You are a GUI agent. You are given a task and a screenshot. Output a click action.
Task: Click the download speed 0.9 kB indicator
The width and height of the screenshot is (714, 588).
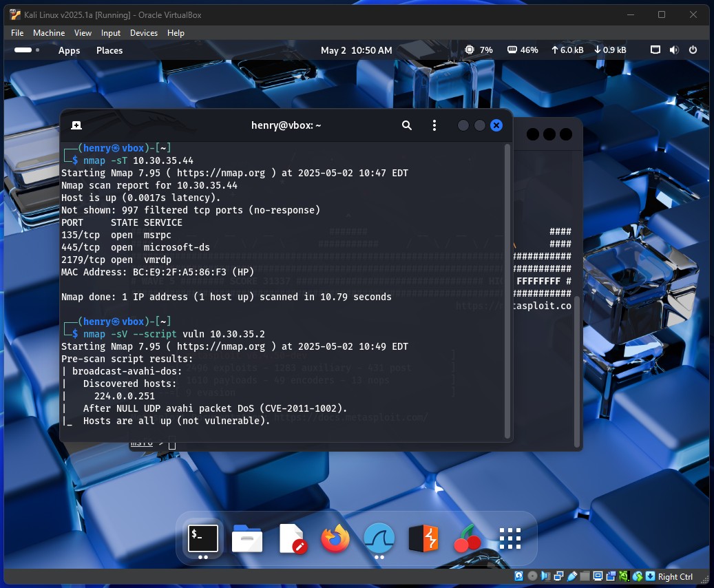pyautogui.click(x=610, y=50)
